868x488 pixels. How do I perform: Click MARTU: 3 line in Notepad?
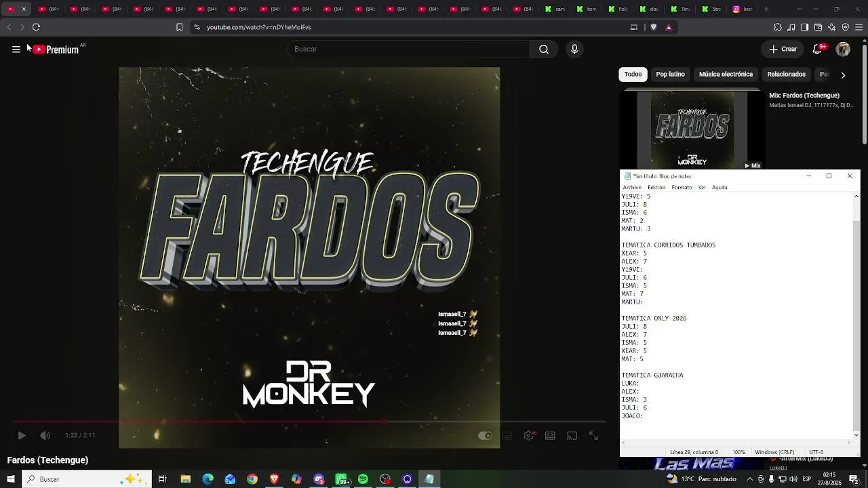point(635,229)
